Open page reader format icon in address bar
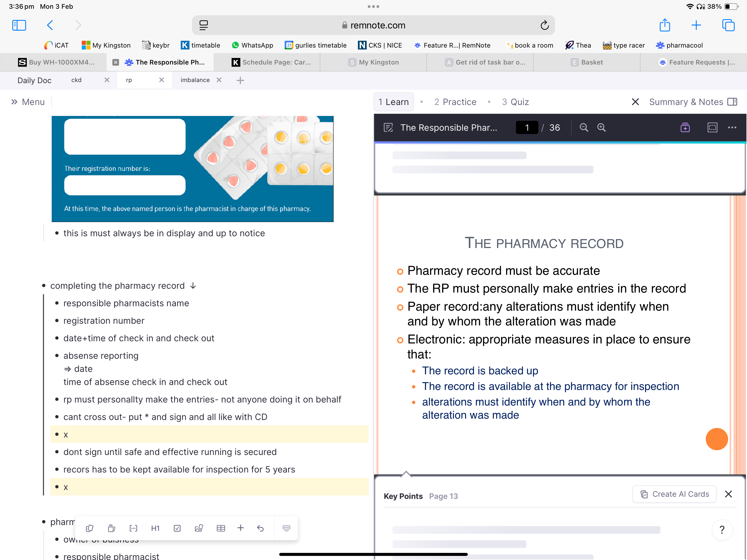 pyautogui.click(x=204, y=25)
